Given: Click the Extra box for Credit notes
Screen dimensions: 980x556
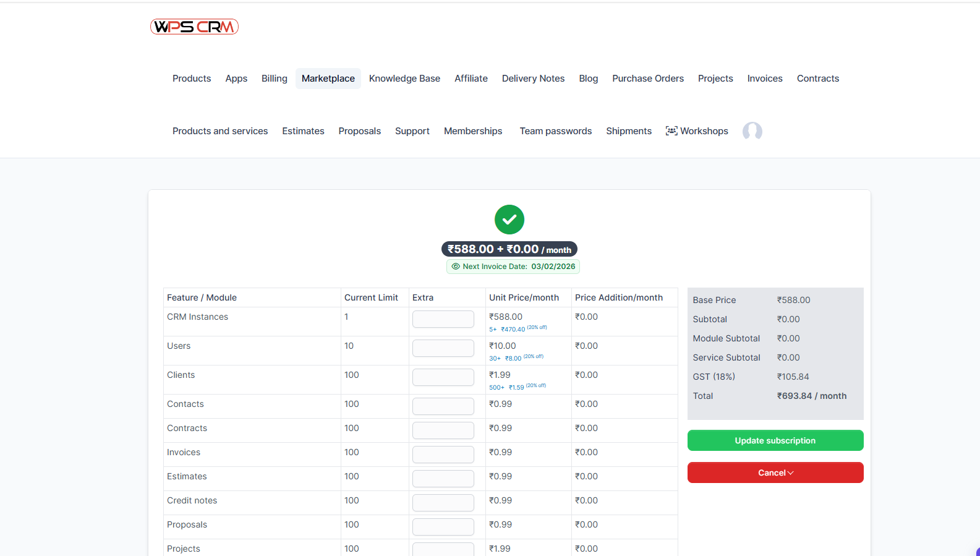Looking at the screenshot, I should (443, 503).
